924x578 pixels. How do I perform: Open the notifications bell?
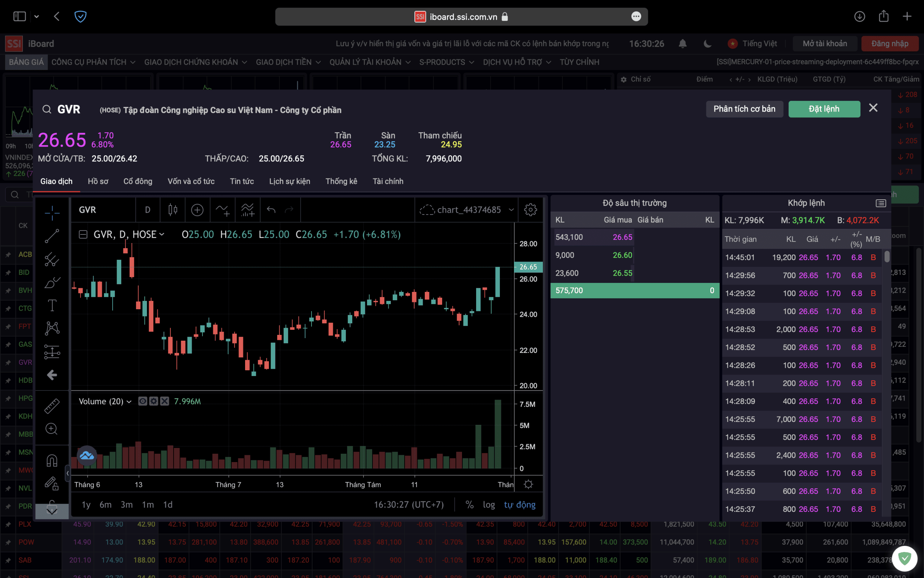pyautogui.click(x=683, y=44)
